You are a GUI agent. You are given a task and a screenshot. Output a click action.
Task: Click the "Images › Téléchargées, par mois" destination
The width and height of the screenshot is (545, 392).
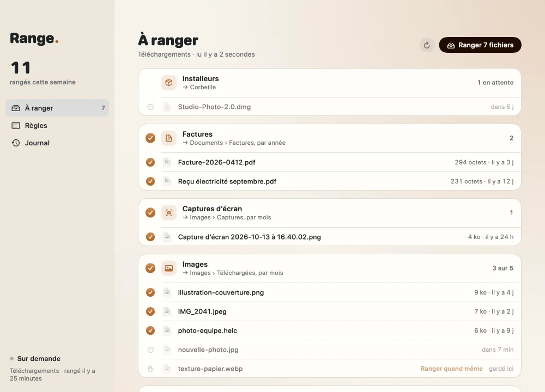(x=237, y=273)
